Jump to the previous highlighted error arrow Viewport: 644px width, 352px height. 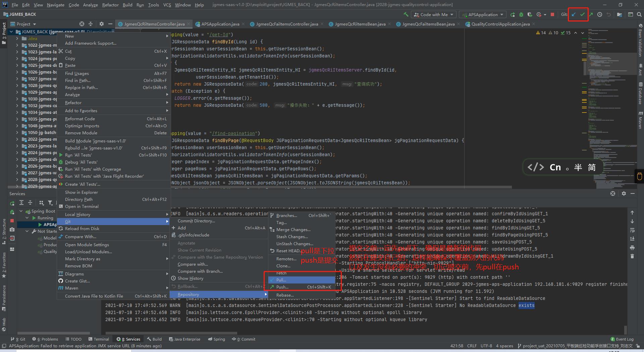click(576, 33)
